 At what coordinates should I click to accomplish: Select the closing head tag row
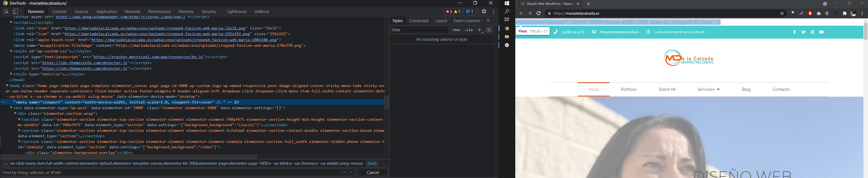coord(18,80)
